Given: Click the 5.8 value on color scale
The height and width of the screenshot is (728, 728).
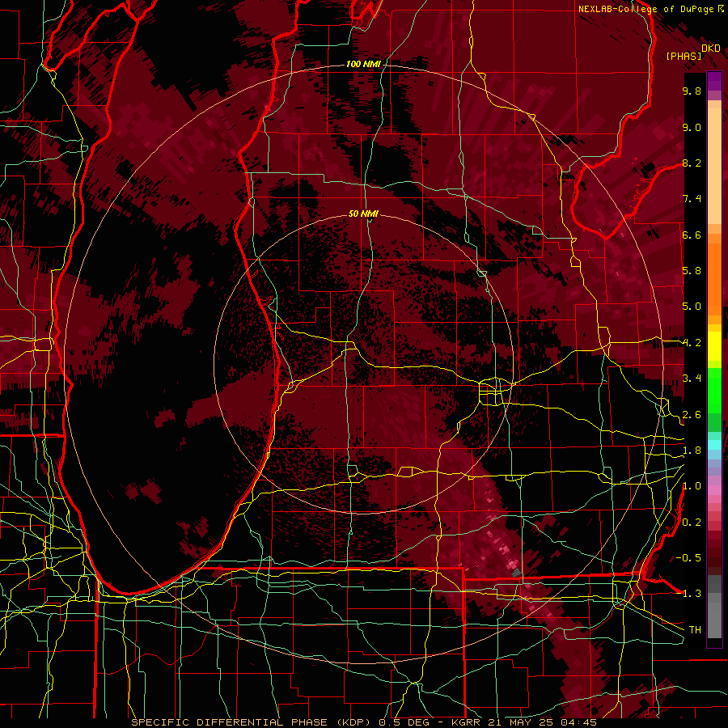Looking at the screenshot, I should point(692,271).
